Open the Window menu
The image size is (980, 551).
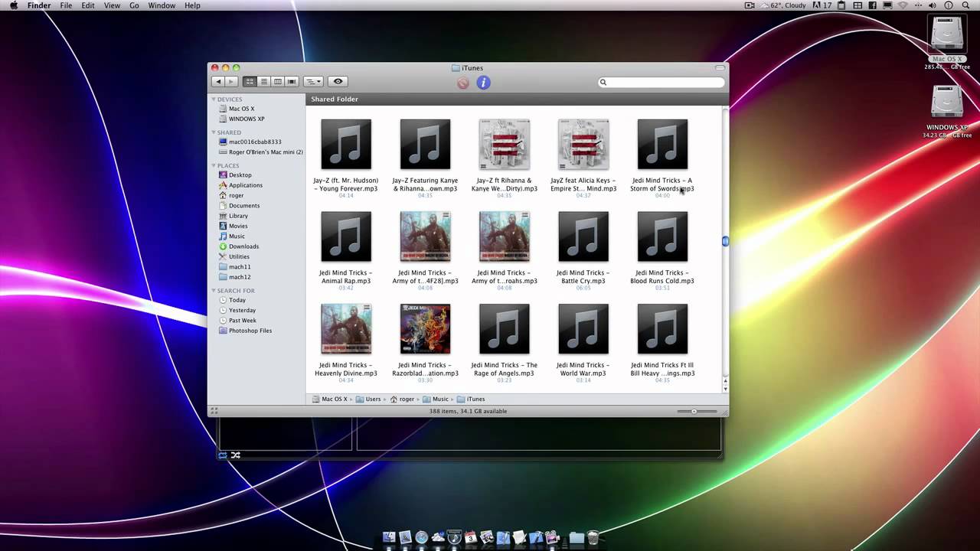coord(162,5)
